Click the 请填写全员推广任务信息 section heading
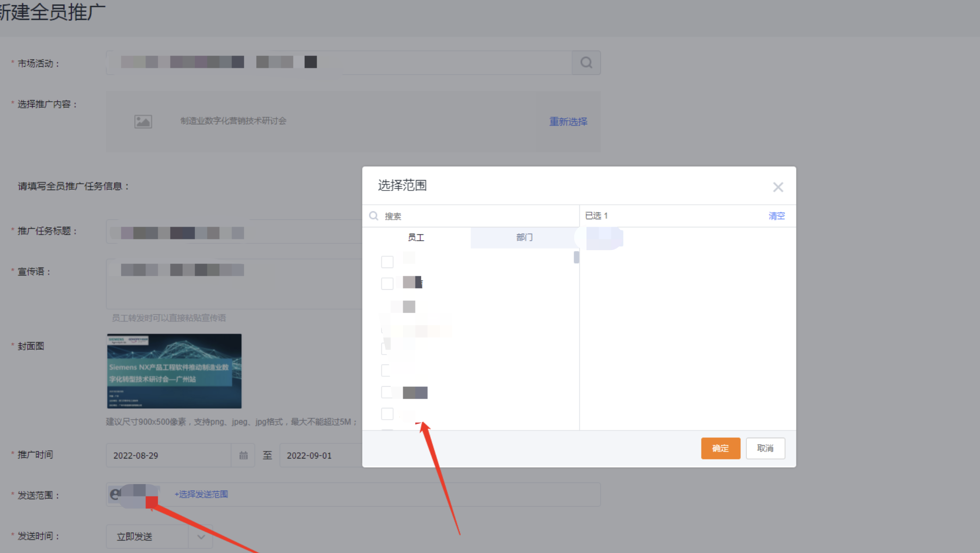980x553 pixels. [73, 186]
